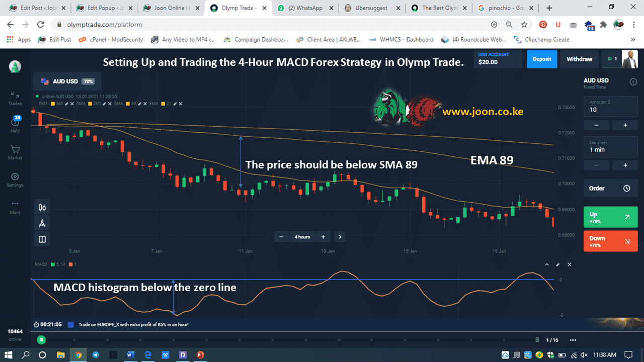Click the Order button
This screenshot has height=362, width=644.
click(x=610, y=189)
